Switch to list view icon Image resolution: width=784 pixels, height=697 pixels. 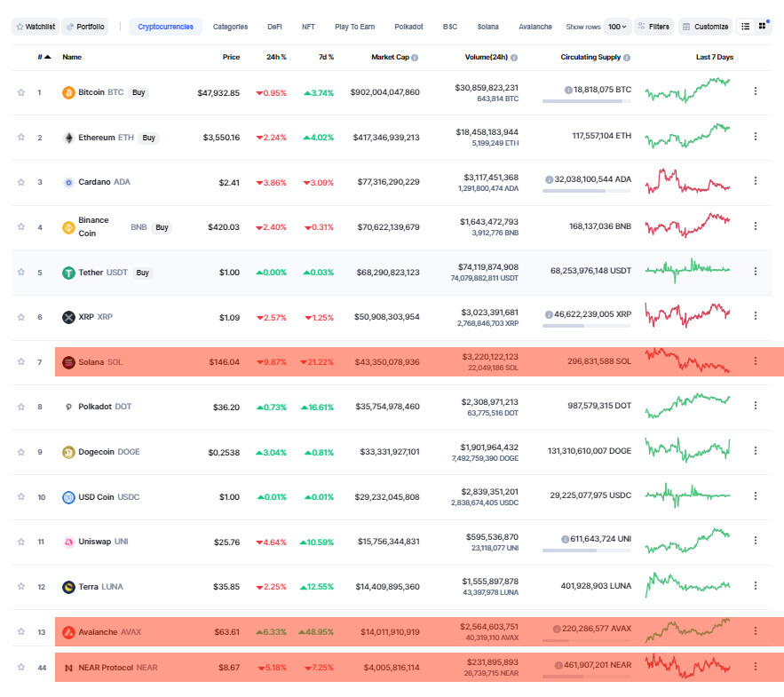coord(746,27)
